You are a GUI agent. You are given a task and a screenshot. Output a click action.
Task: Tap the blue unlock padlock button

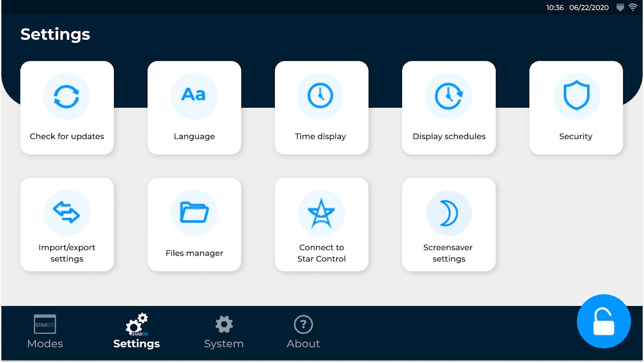[x=604, y=321]
